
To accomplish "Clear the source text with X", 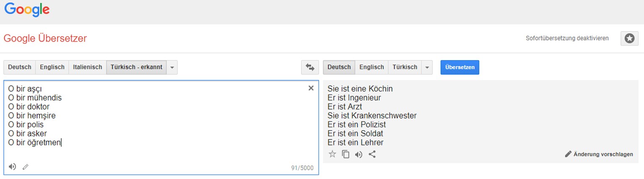I will (x=311, y=88).
